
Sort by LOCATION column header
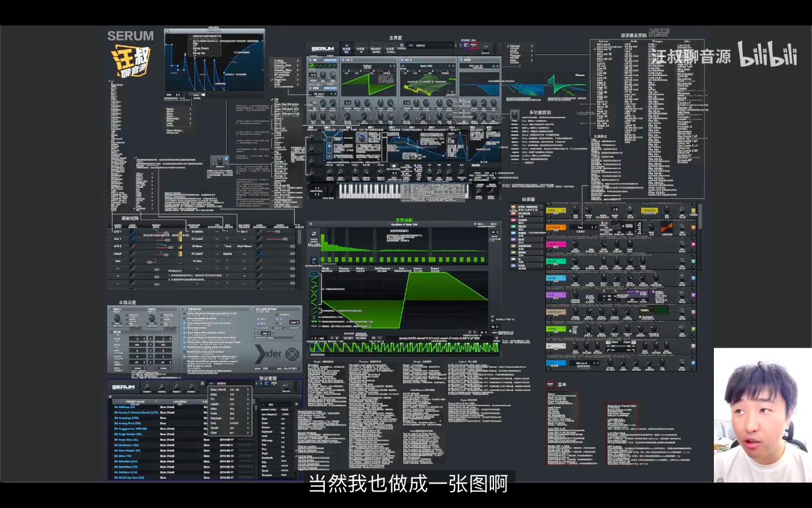tap(180, 402)
